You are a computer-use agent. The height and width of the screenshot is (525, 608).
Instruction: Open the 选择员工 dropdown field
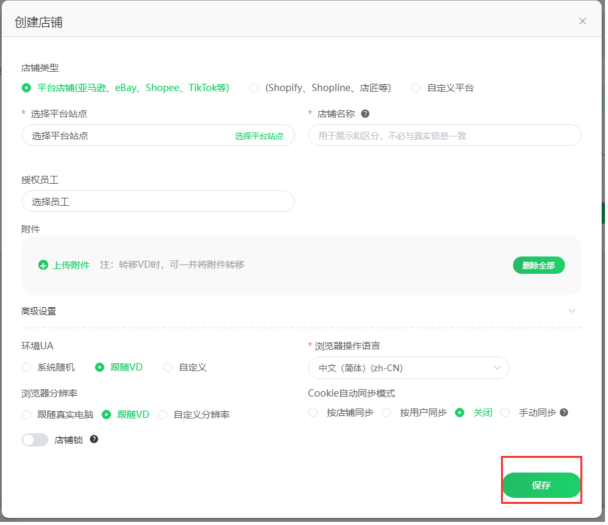[159, 202]
